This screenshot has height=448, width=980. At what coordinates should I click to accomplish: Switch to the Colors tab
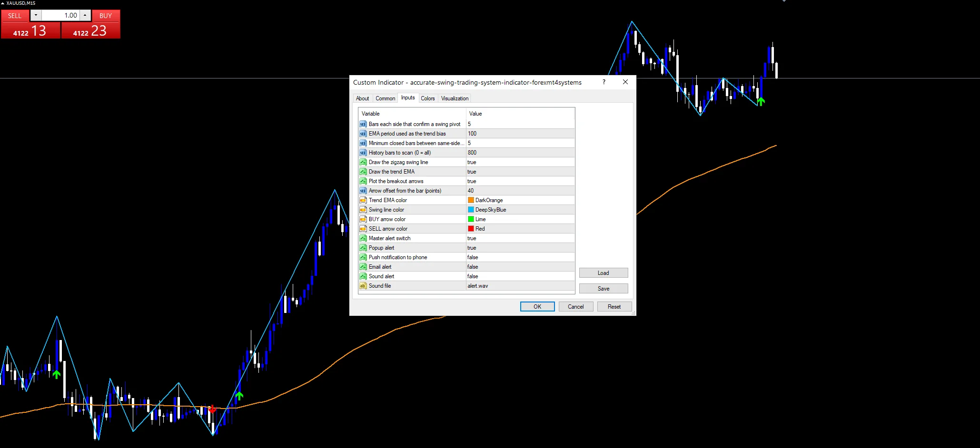(x=427, y=98)
